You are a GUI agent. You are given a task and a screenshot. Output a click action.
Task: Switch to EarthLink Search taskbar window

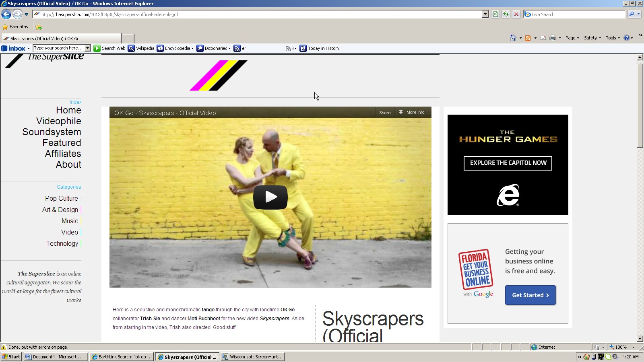[x=122, y=357]
